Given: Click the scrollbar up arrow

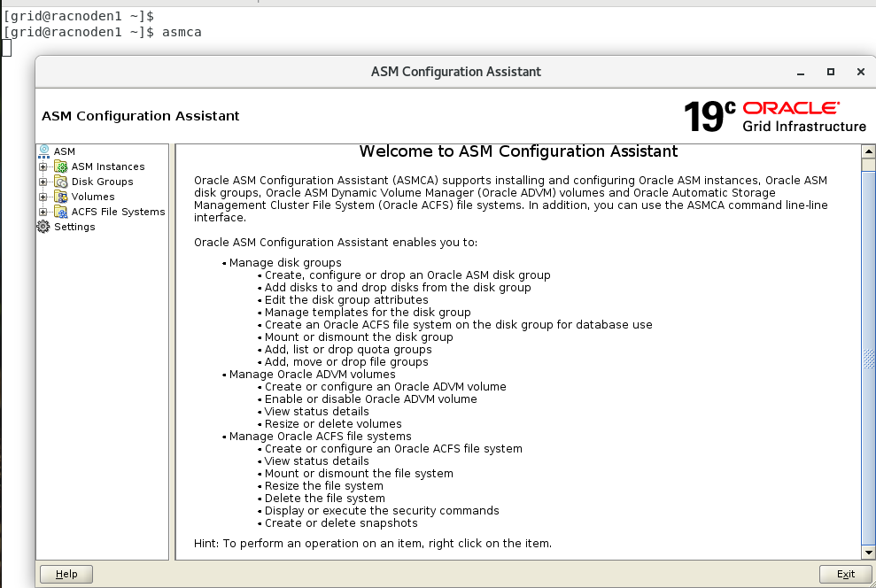Looking at the screenshot, I should tap(869, 151).
